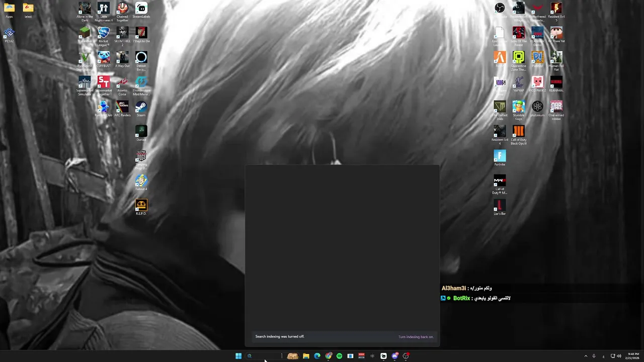644x362 pixels.
Task: Select SILENT HILL 2 desktop icon
Action: [122, 37]
